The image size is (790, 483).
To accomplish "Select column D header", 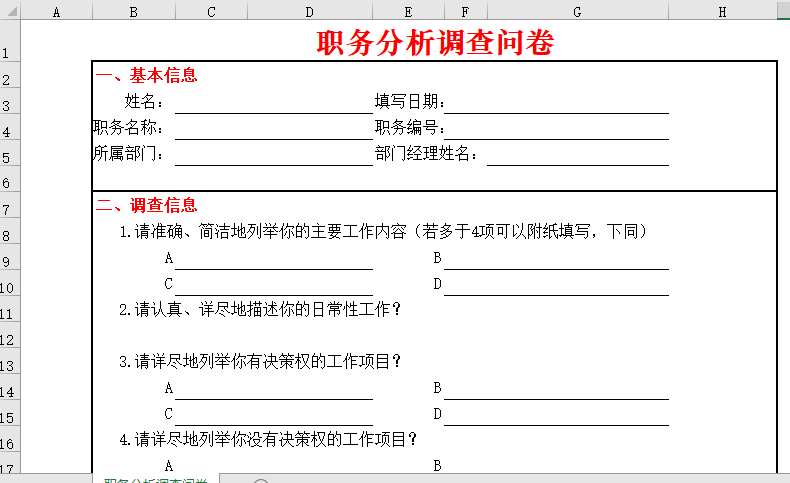I will point(309,11).
